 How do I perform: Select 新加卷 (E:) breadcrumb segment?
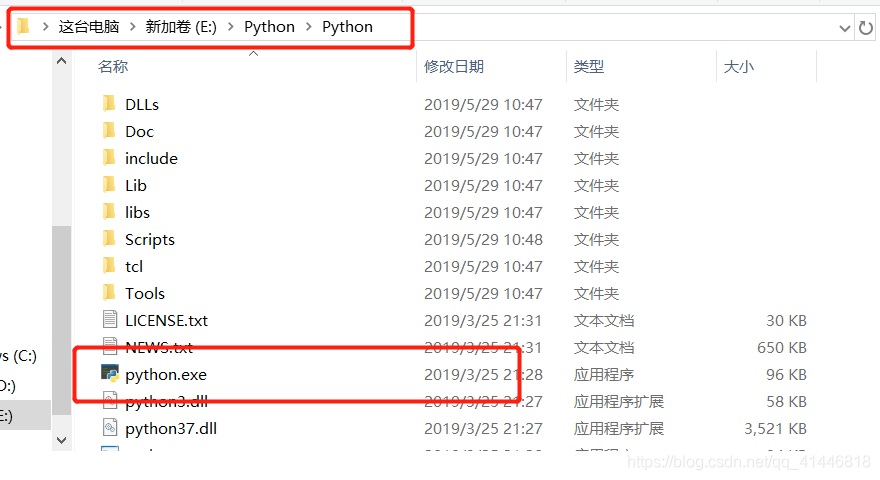coord(181,27)
